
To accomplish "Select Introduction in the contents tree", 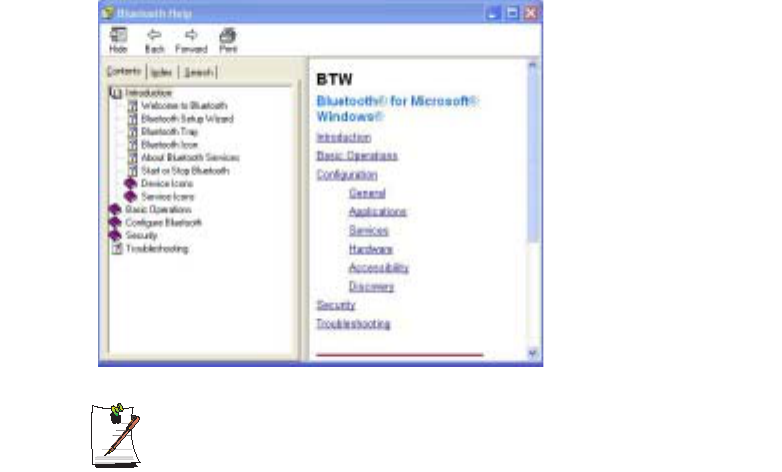I will [149, 93].
